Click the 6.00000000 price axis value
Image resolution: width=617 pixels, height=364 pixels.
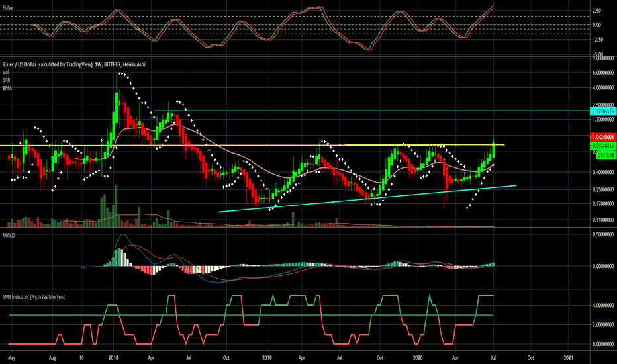(x=603, y=73)
